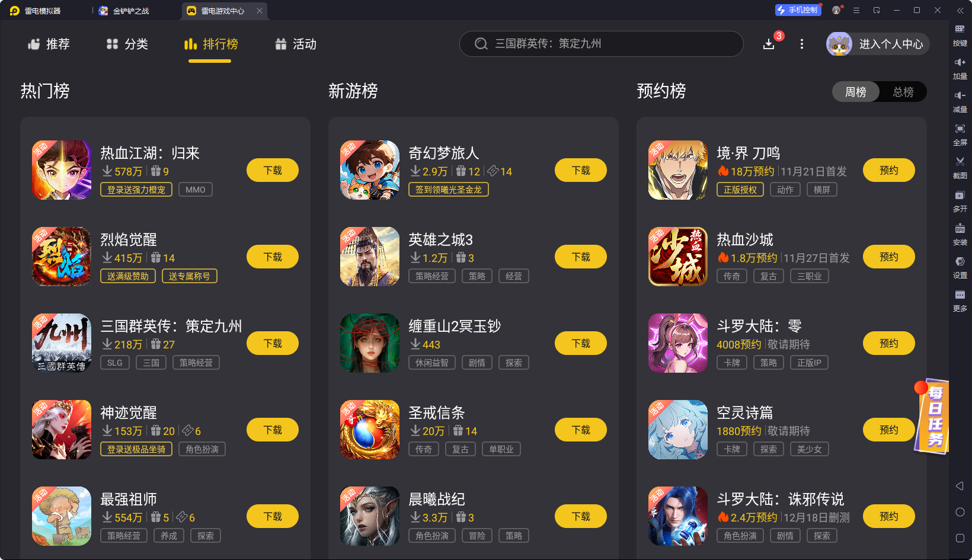Open emulator 设置 settings icon
972x560 pixels.
pyautogui.click(x=960, y=267)
